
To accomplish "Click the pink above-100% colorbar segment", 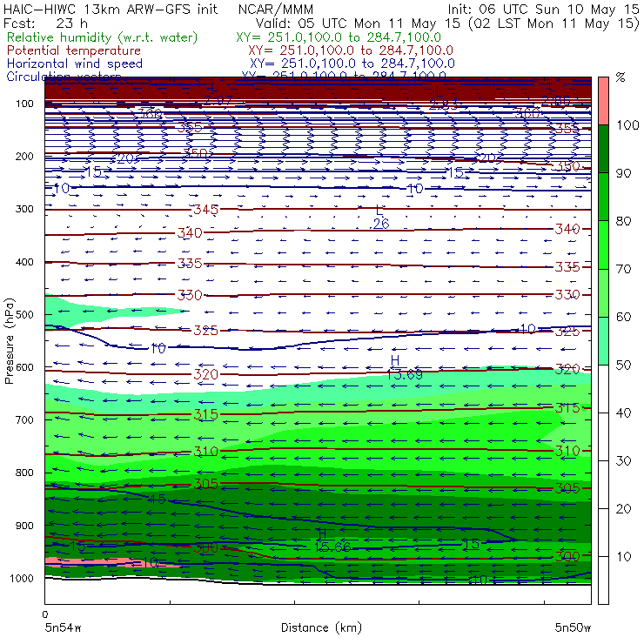I will (603, 101).
